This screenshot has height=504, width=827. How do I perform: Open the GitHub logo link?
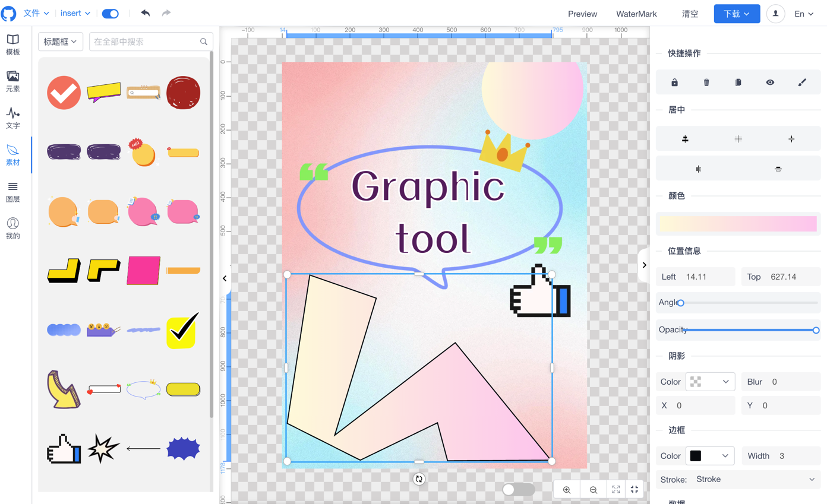coord(9,13)
